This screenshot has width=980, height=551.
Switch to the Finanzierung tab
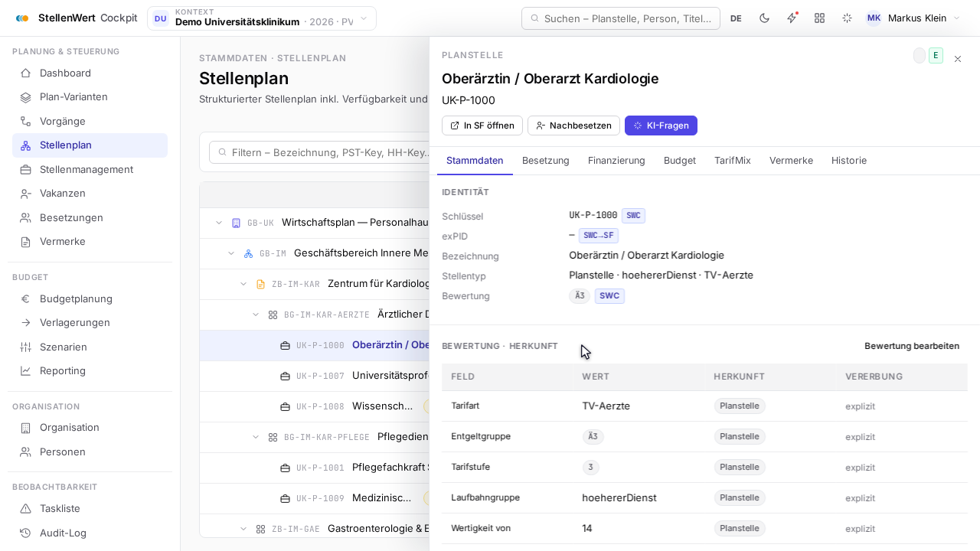616,161
